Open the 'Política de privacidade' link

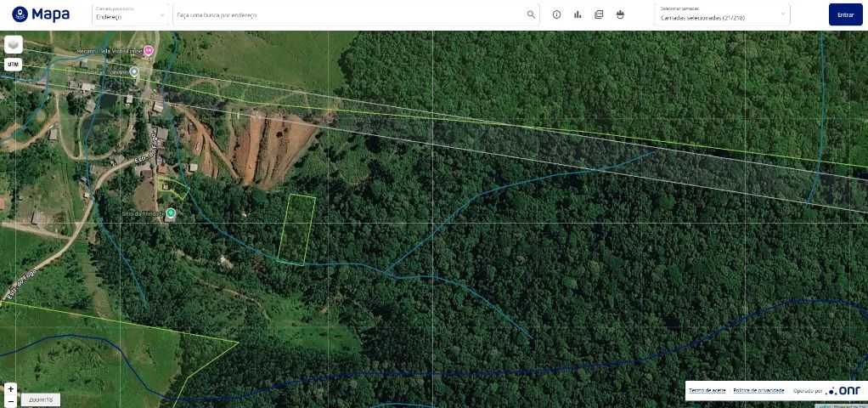[x=758, y=391]
